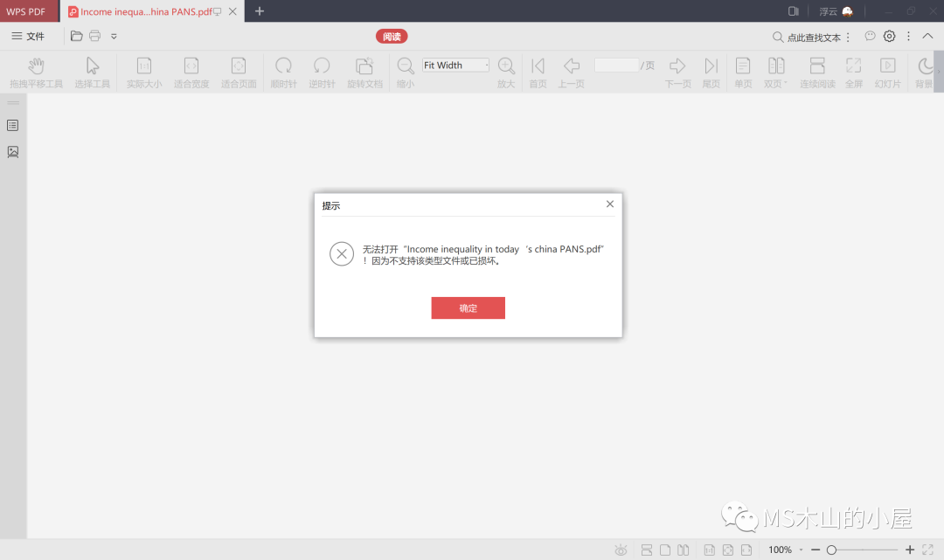Click the page number input field
944x560 pixels.
(616, 65)
